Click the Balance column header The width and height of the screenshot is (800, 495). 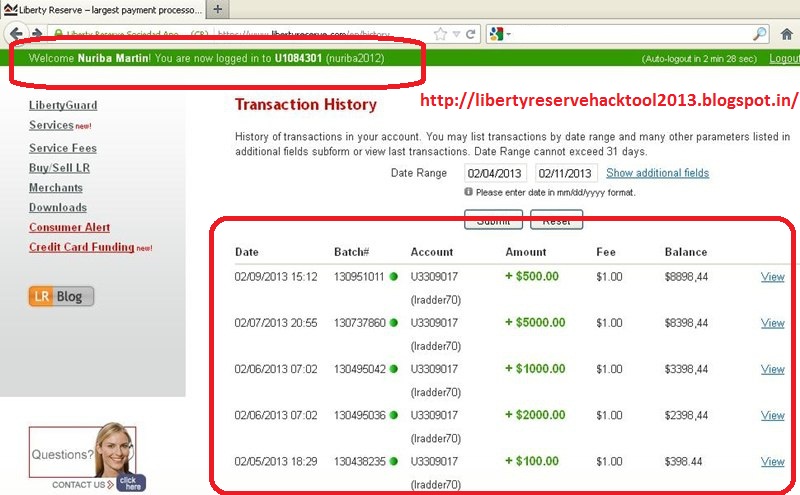(686, 252)
